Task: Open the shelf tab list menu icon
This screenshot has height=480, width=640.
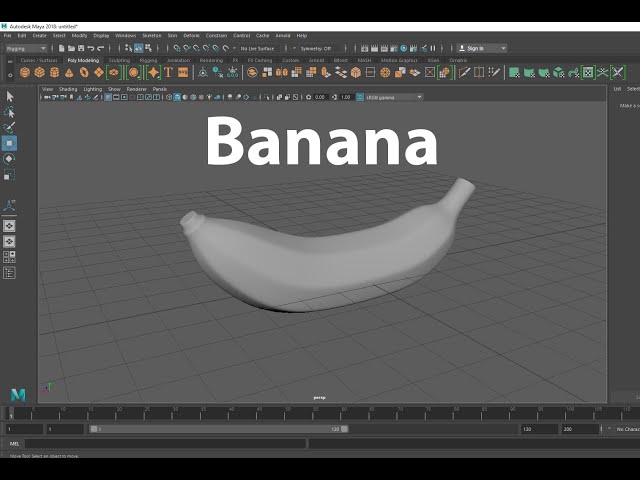Action: click(x=10, y=61)
